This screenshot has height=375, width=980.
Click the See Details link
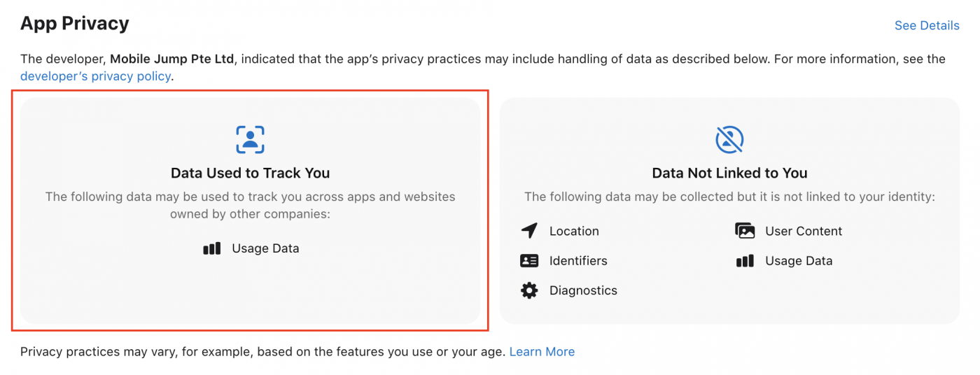pyautogui.click(x=926, y=25)
